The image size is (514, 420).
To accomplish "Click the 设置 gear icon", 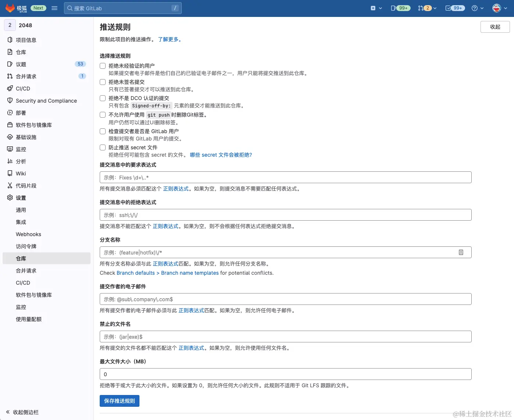I will coord(10,197).
